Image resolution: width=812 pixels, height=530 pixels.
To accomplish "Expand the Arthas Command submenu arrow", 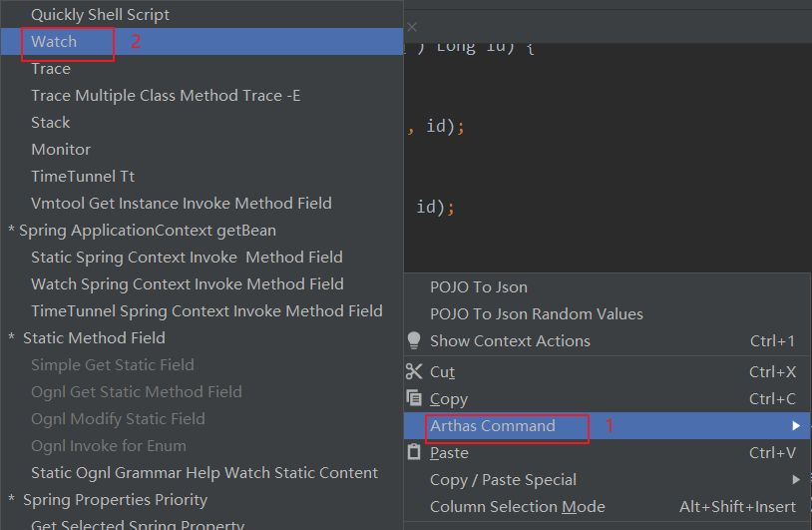I will pos(796,426).
